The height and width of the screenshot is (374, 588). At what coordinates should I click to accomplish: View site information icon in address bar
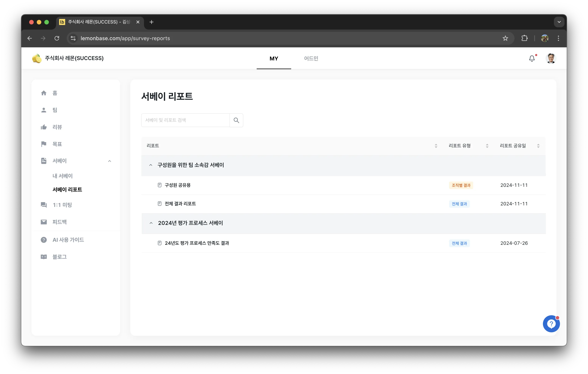pos(73,38)
